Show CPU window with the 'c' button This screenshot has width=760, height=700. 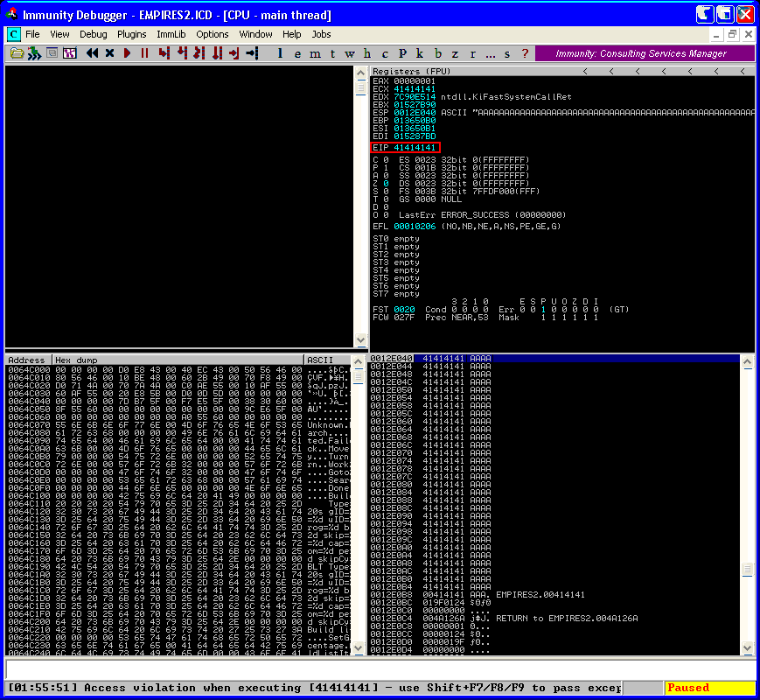(385, 53)
